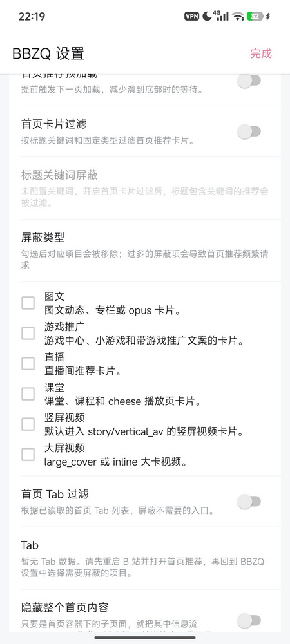
Task: Toggle the 首页 Tab 过滤 switch
Action: 249,502
